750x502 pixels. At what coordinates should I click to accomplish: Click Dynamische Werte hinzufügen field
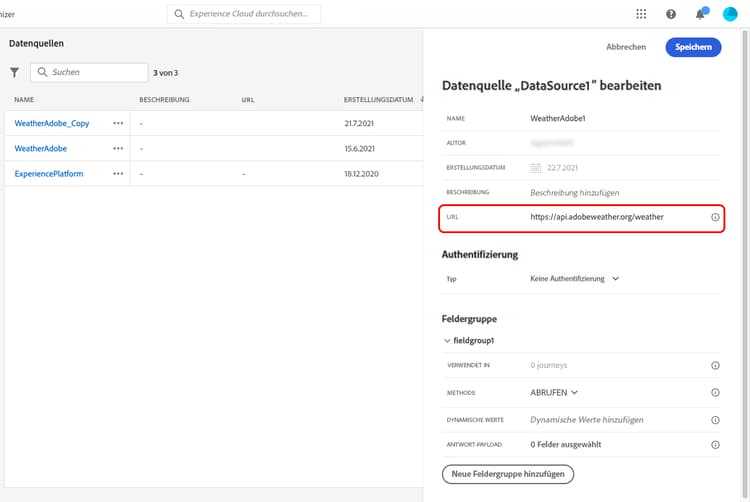coord(586,420)
